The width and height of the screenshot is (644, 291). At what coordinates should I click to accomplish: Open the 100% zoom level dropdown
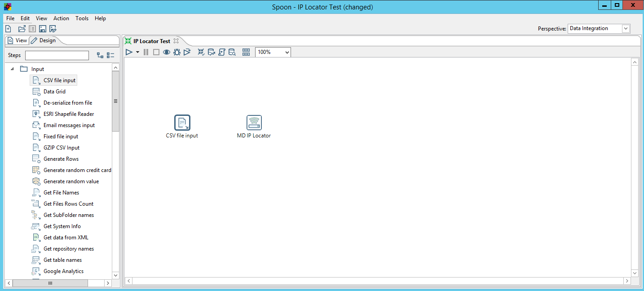click(287, 52)
